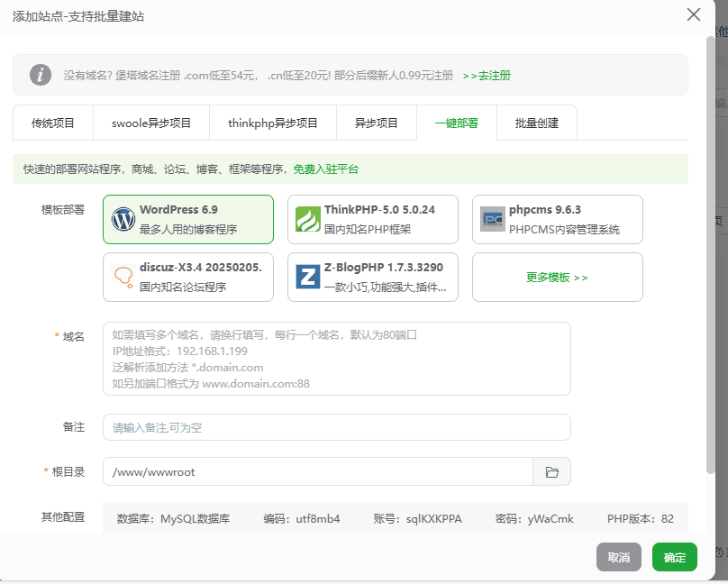Click the 域名 domain text area

click(x=336, y=359)
